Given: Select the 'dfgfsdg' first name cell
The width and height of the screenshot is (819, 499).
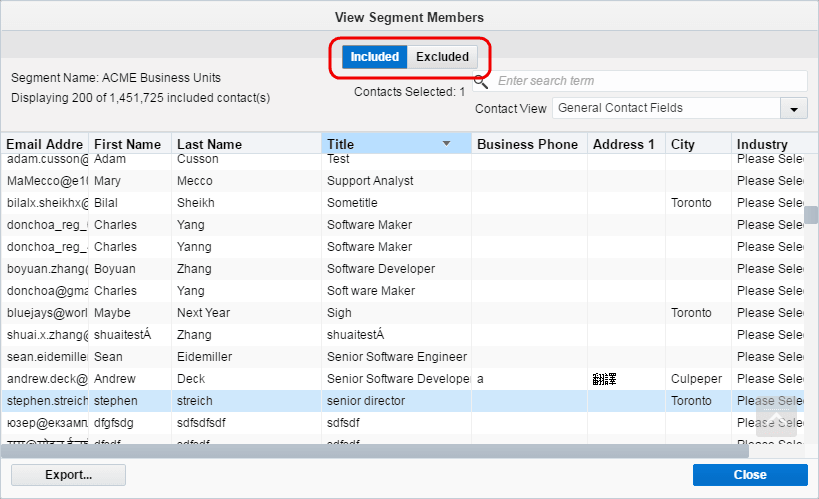Looking at the screenshot, I should click(x=130, y=423).
